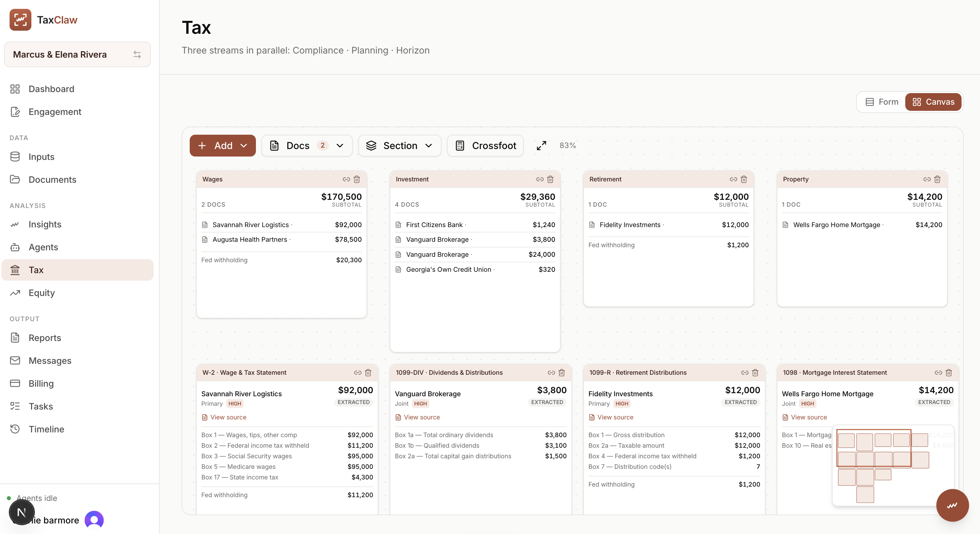Open the Tasks list

click(77, 406)
